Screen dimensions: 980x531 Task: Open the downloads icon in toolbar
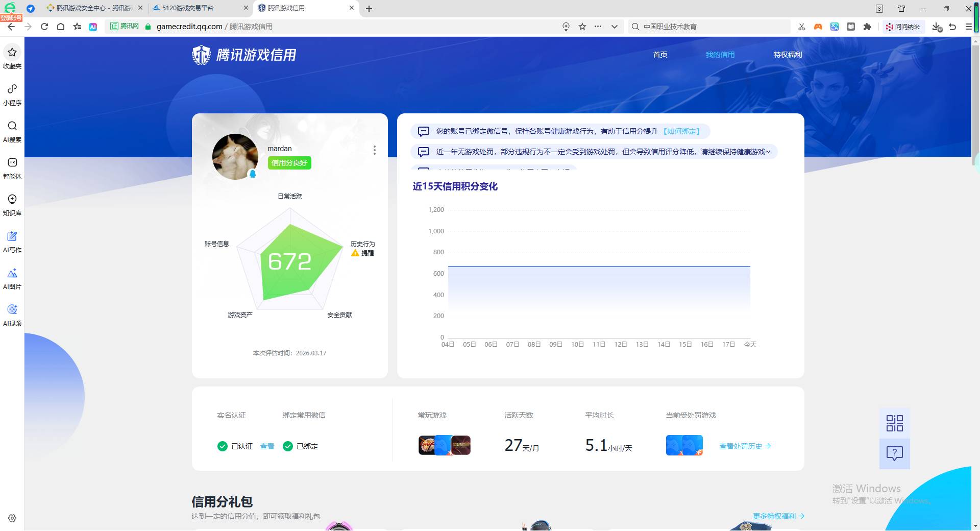click(937, 27)
